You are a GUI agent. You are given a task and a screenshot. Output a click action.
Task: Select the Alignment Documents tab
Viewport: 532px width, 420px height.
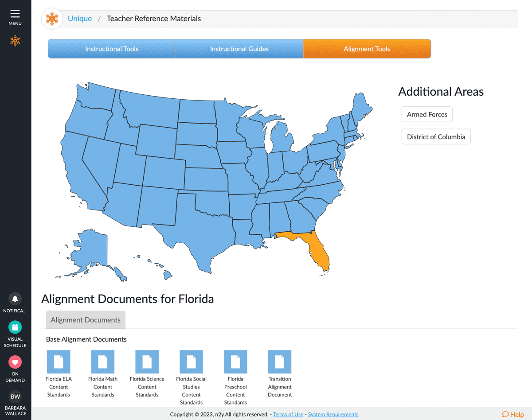(x=86, y=320)
